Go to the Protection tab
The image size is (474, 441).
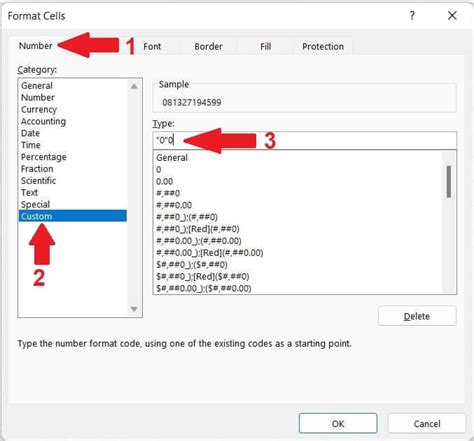[x=323, y=46]
